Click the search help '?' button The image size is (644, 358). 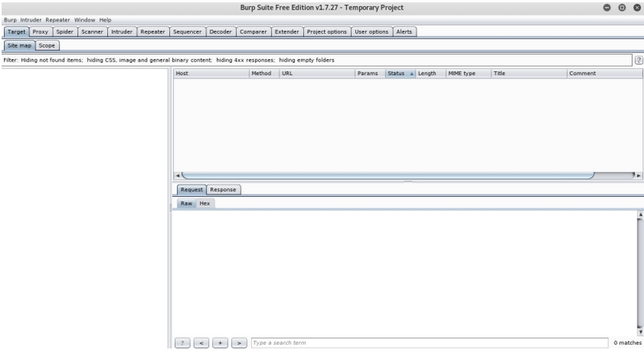click(183, 343)
